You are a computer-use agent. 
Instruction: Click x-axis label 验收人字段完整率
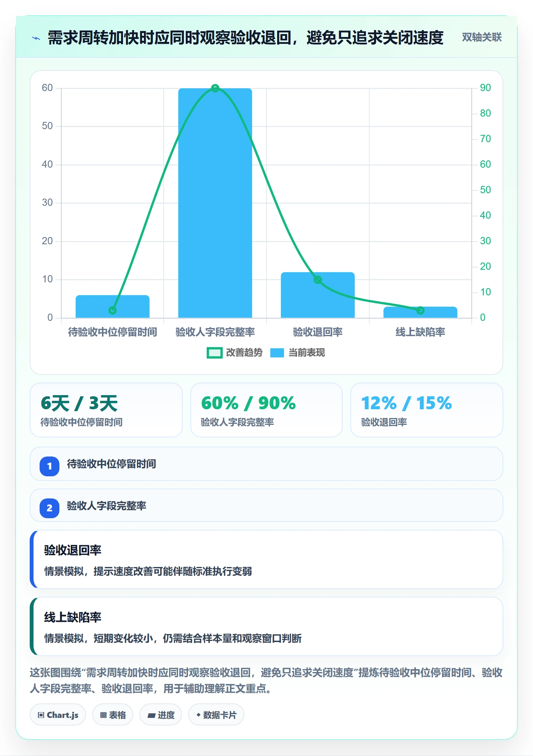pos(215,332)
